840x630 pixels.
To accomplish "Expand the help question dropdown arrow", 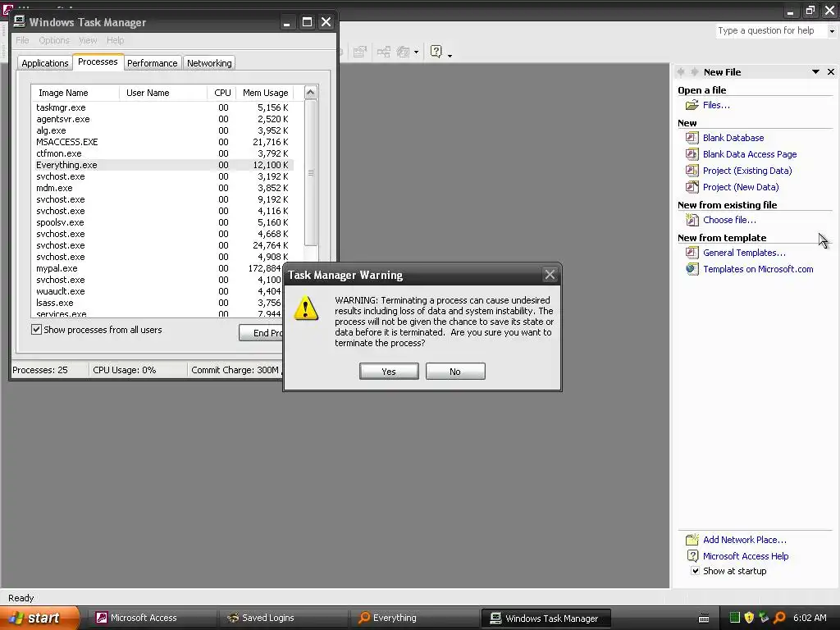I will [x=832, y=31].
